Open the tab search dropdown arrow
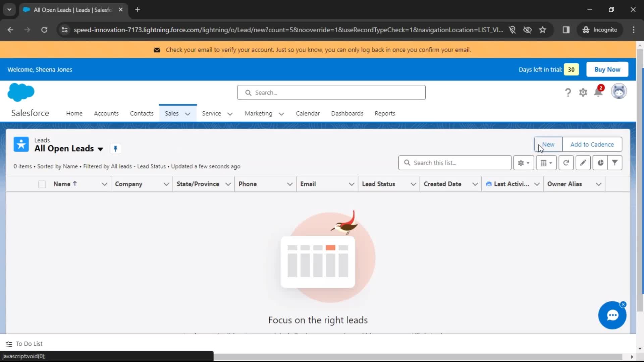Viewport: 644px width, 362px height. click(x=9, y=10)
